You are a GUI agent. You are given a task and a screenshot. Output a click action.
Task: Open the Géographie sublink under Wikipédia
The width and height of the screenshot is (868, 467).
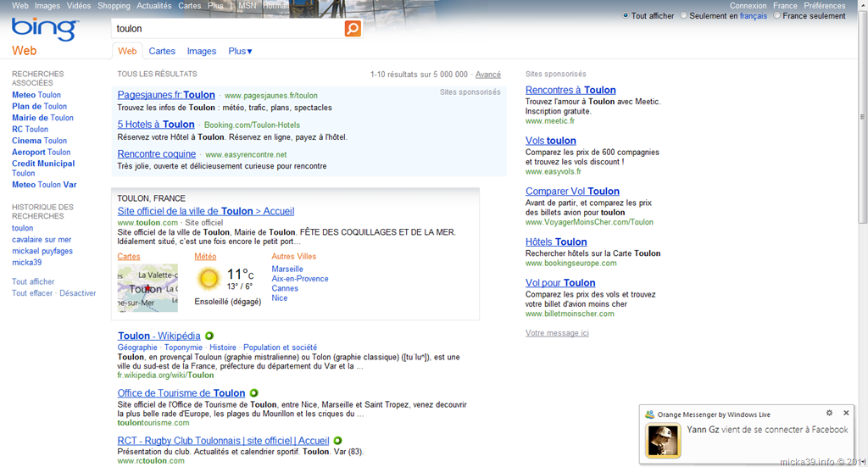(137, 347)
